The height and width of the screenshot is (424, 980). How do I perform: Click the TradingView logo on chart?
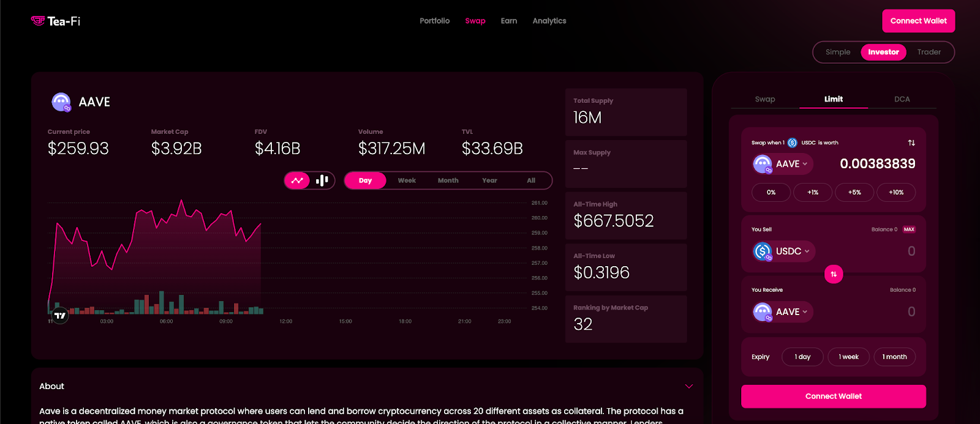59,316
